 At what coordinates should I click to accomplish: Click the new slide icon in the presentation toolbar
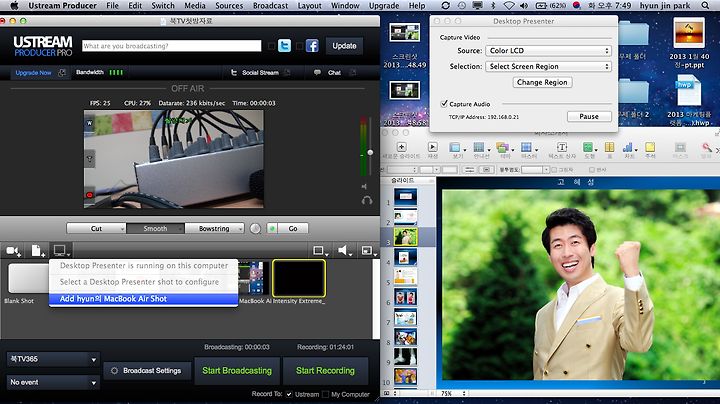(401, 147)
